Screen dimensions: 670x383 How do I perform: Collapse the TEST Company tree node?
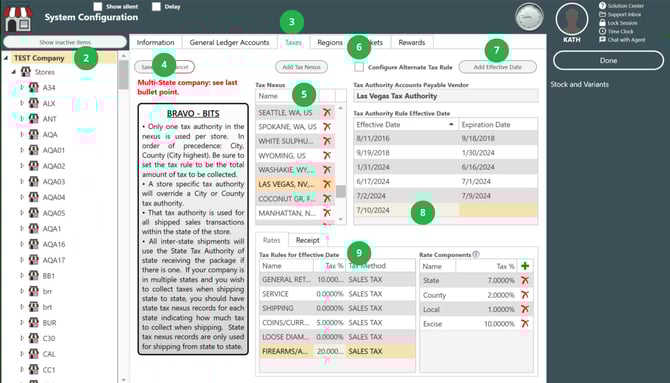pos(6,58)
